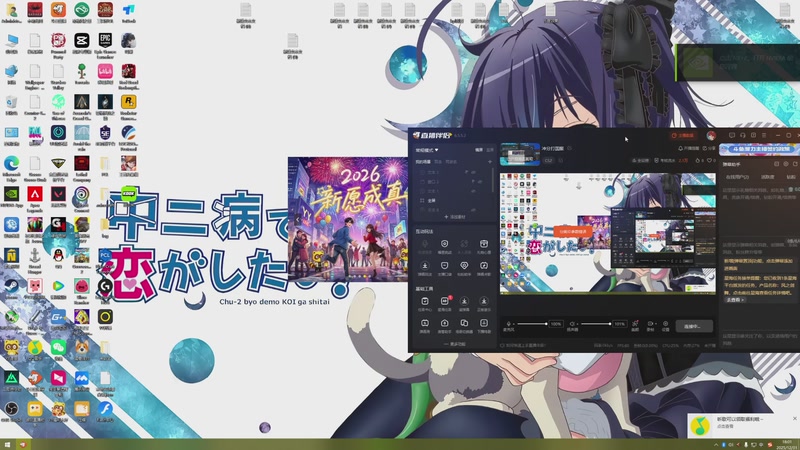Click the 去查看 link in the chat panel

pos(734,300)
